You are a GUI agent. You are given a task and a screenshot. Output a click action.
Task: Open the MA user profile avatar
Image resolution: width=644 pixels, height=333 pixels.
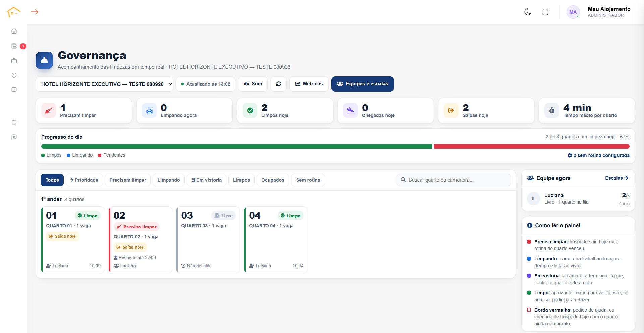[x=573, y=12]
